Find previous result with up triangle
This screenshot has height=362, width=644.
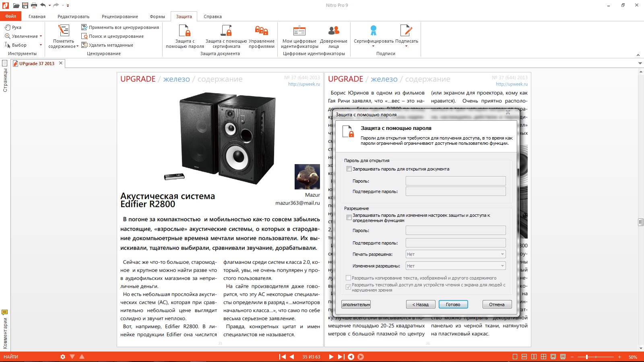pyautogui.click(x=82, y=357)
